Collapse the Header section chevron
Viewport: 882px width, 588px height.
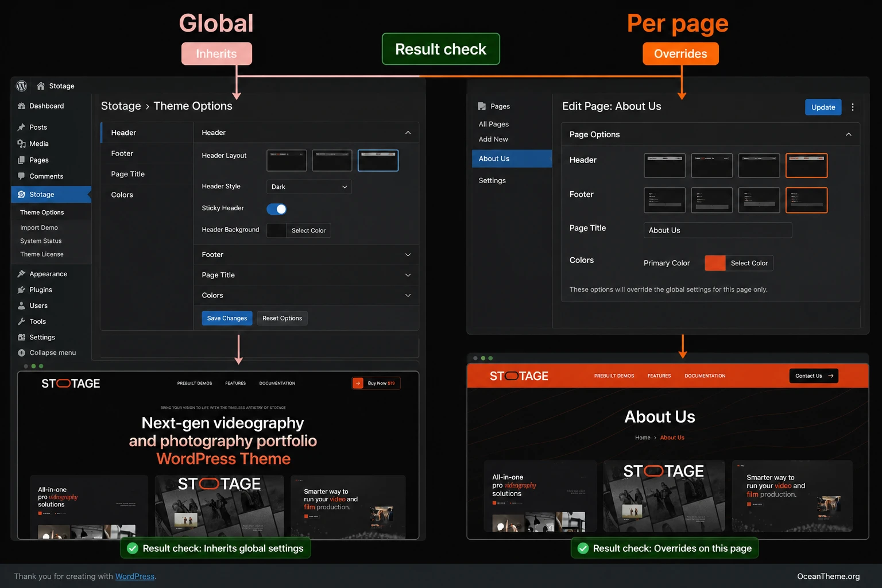coord(408,133)
